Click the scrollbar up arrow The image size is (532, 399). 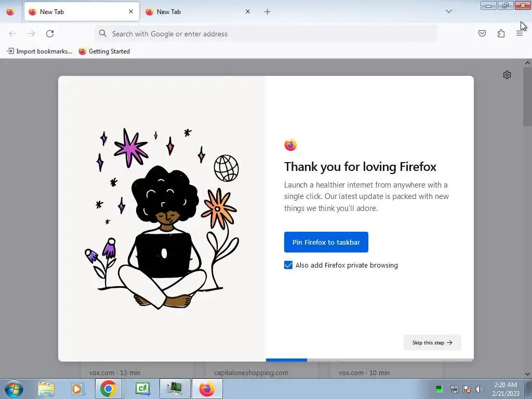[527, 63]
